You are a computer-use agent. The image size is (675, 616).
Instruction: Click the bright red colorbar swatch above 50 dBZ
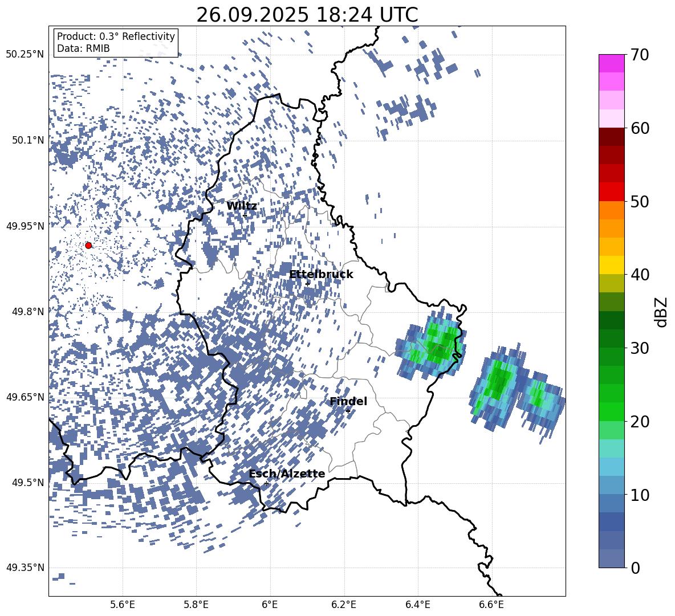tap(611, 192)
